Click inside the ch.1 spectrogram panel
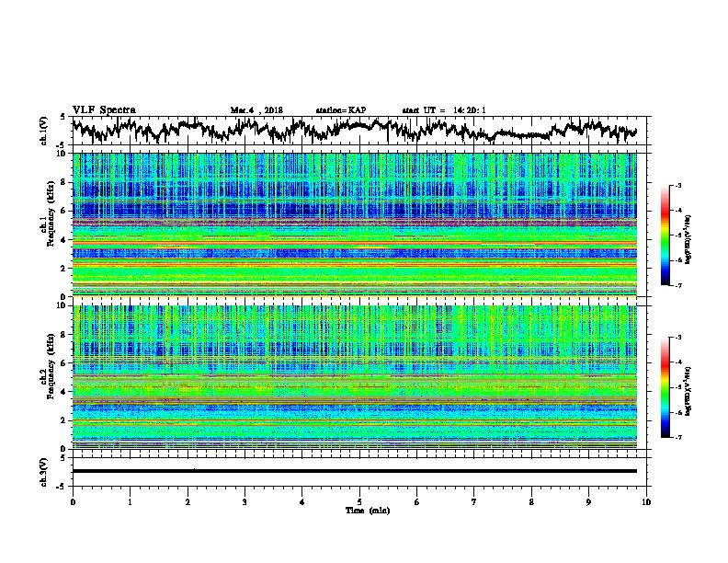This screenshot has height=563, width=728. point(354,224)
